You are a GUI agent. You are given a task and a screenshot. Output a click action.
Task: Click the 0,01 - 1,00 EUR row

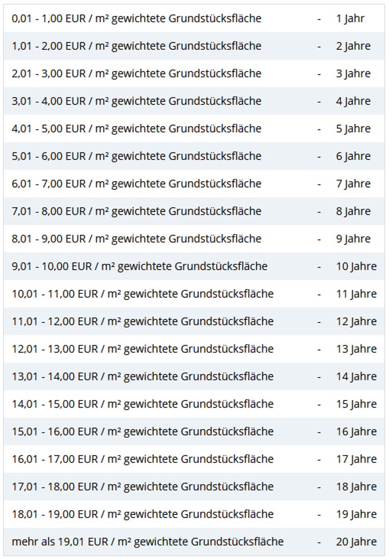click(136, 19)
